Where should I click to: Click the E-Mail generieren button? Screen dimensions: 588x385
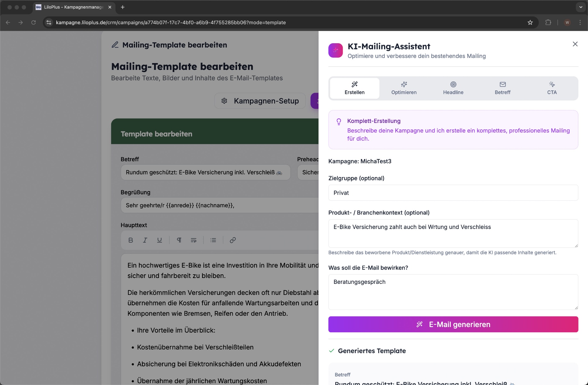coord(453,324)
